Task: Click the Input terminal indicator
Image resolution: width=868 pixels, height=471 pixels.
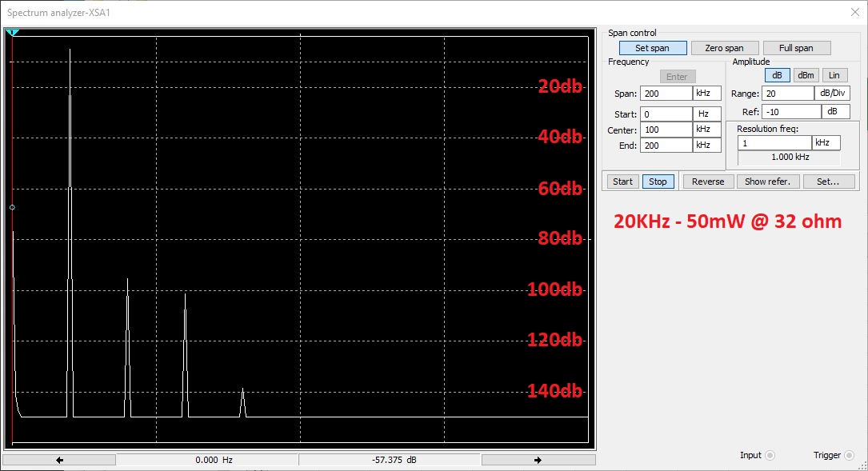Action: point(770,455)
